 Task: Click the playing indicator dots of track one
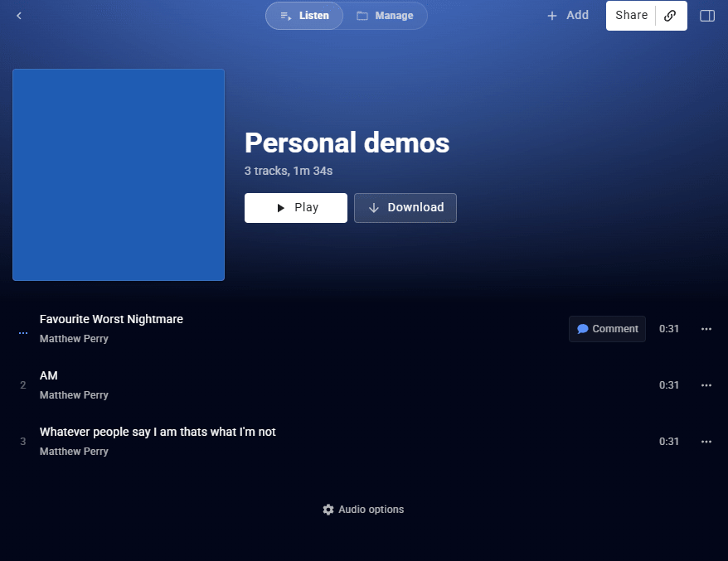point(23,332)
